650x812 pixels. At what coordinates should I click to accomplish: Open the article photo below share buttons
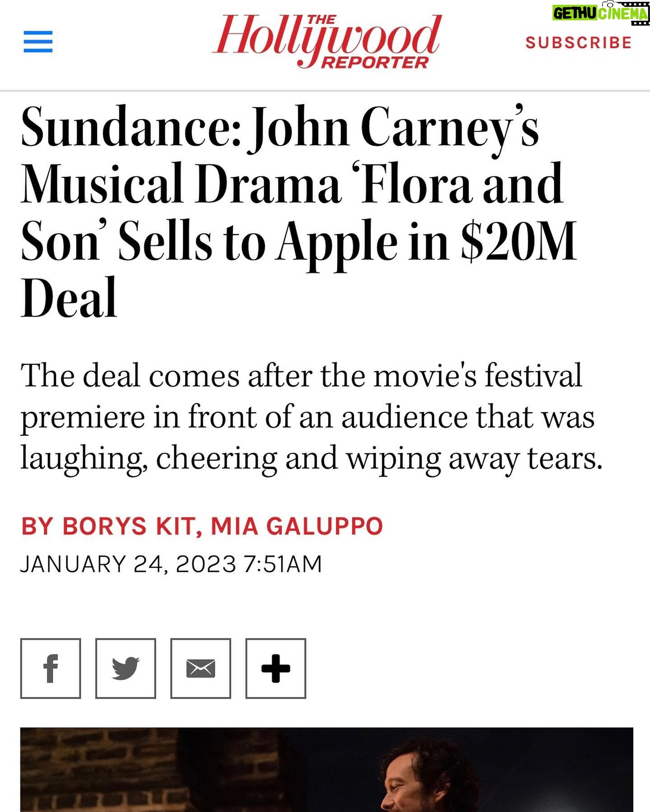point(326,769)
